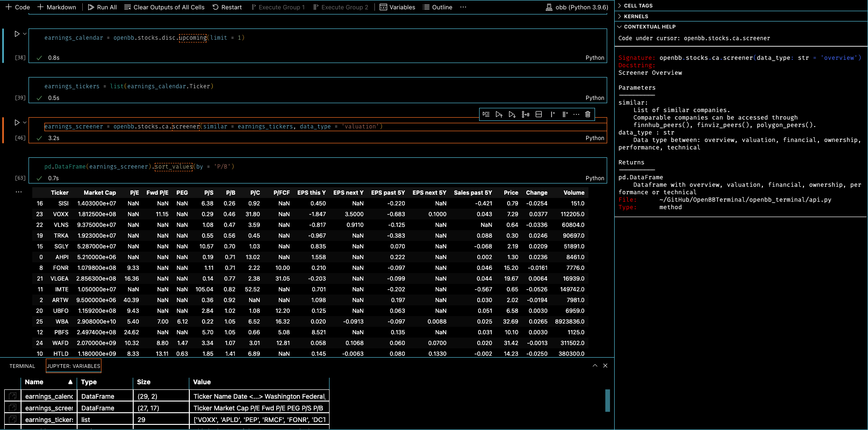
Task: Open notebook toolbar overflow menu
Action: [463, 7]
